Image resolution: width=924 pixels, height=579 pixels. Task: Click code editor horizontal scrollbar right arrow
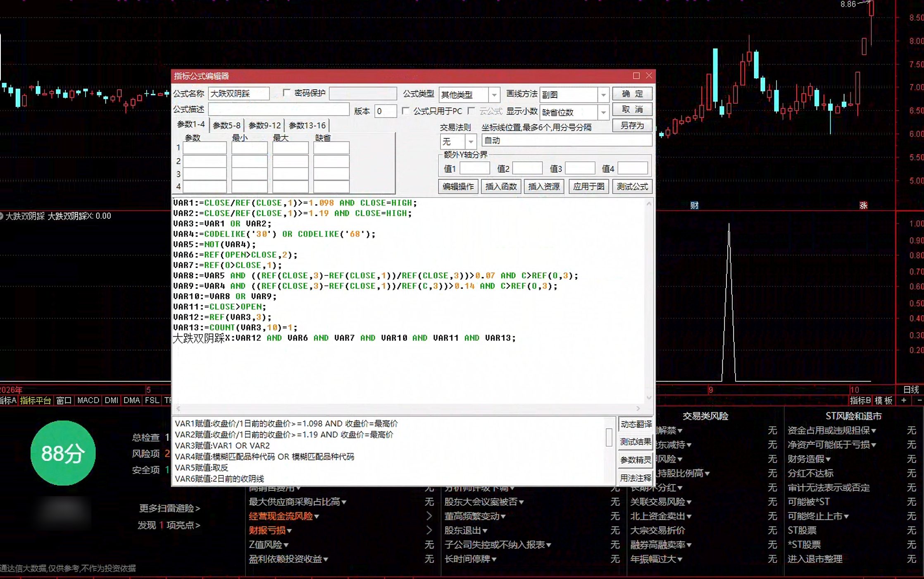tap(638, 409)
